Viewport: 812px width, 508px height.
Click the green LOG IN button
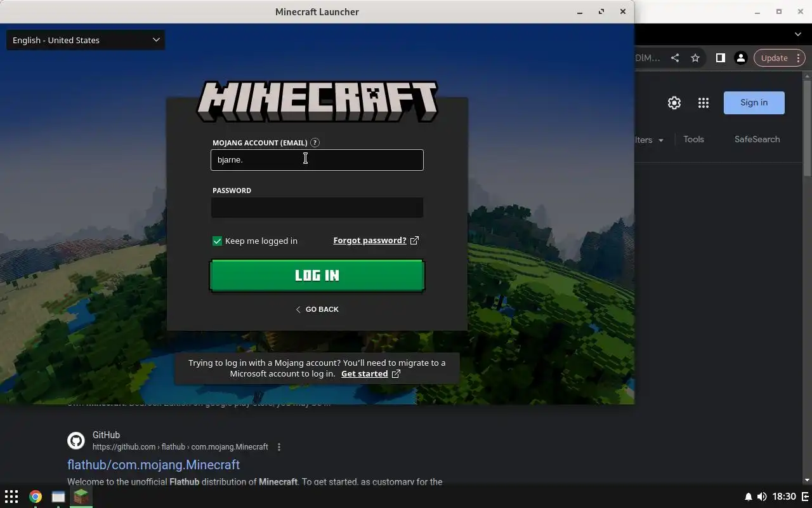(x=317, y=276)
